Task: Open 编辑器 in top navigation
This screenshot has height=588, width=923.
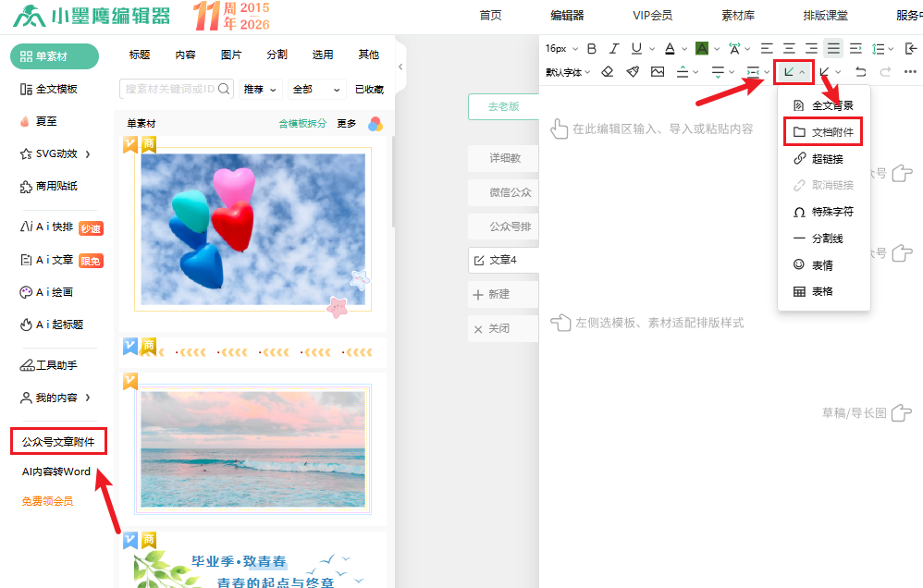Action: (567, 16)
